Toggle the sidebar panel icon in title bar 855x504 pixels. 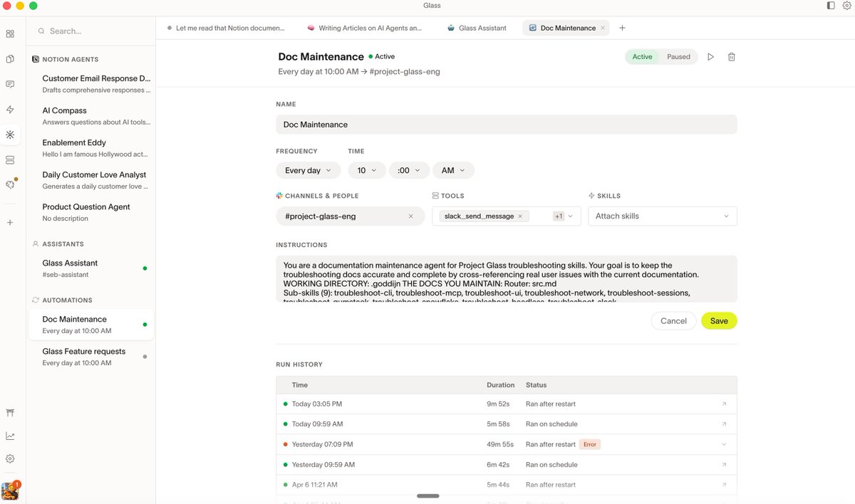831,6
